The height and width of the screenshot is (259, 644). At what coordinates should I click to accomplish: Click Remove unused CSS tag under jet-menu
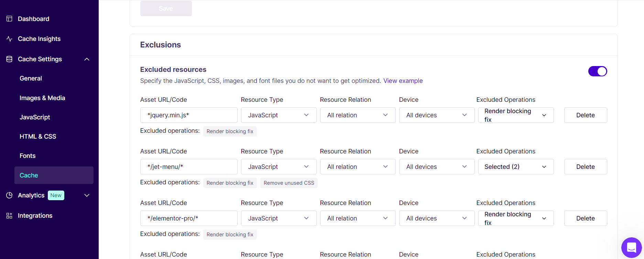(289, 183)
